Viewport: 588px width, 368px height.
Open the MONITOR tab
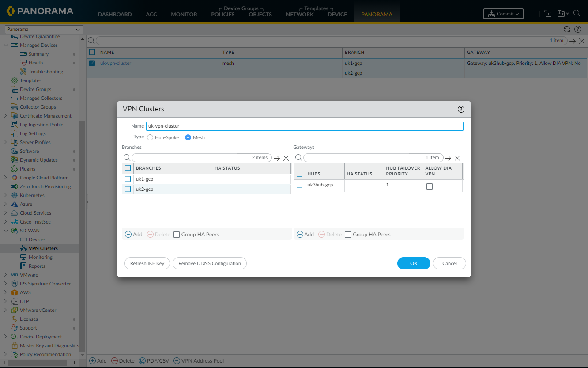184,14
